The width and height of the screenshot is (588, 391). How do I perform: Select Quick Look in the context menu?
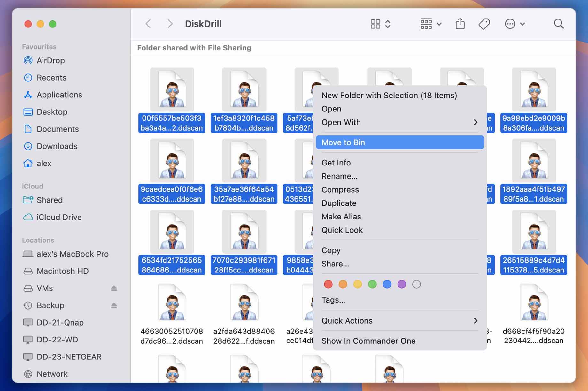399,230
